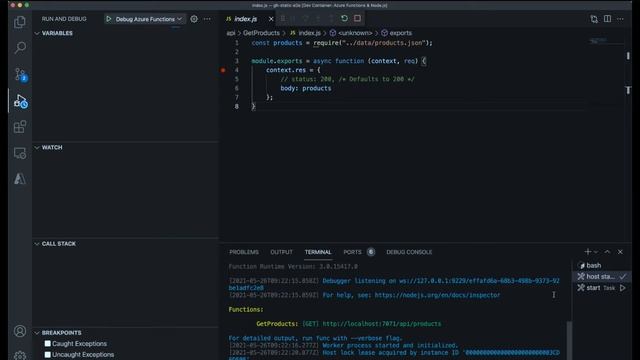Image resolution: width=640 pixels, height=360 pixels.
Task: Enable Uncaught Exceptions breakpoint
Action: coord(47,355)
